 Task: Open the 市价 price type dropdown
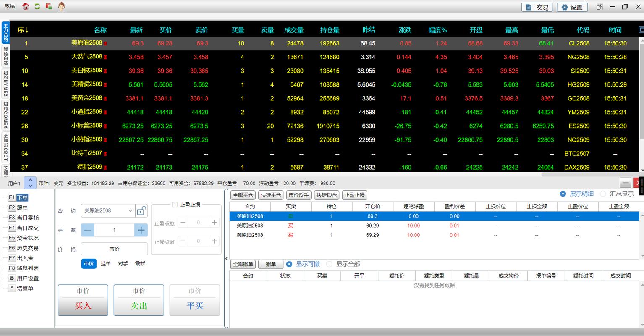point(114,249)
